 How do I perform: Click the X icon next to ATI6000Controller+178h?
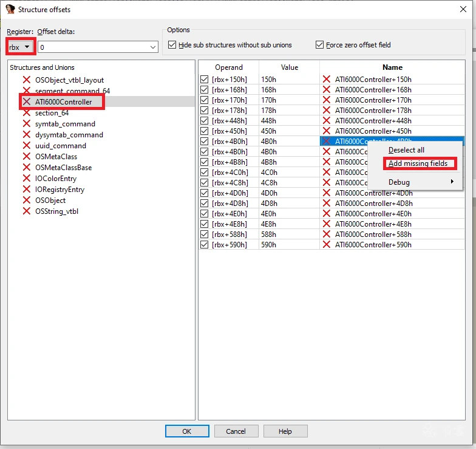(x=327, y=111)
